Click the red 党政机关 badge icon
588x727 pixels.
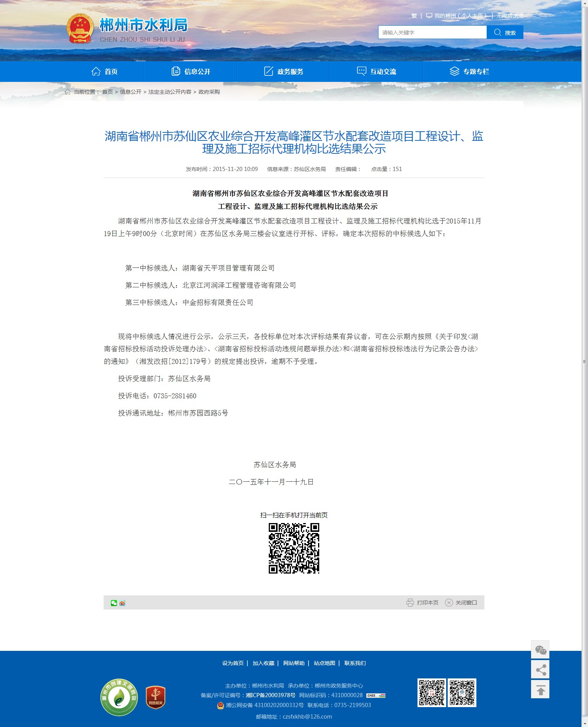(155, 698)
